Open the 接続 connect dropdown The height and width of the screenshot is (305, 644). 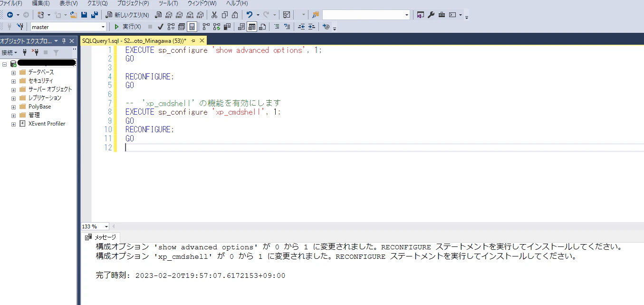coord(9,52)
